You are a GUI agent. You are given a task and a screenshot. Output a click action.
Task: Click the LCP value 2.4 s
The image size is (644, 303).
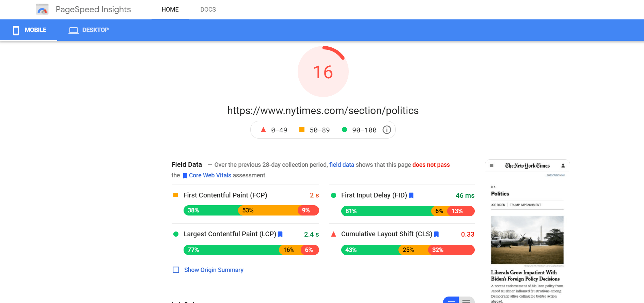coord(311,234)
